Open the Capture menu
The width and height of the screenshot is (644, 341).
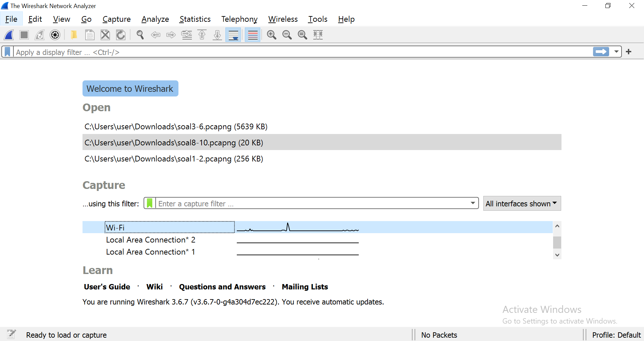click(116, 19)
